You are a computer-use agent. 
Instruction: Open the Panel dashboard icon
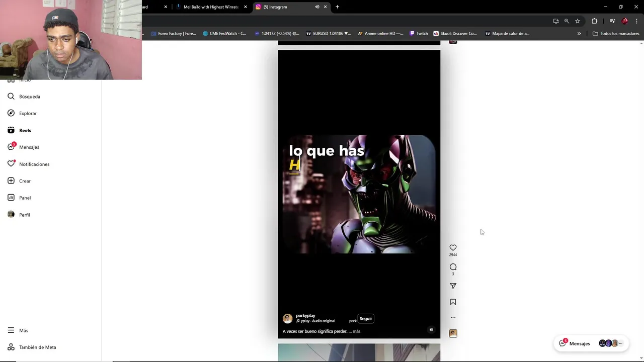11,198
